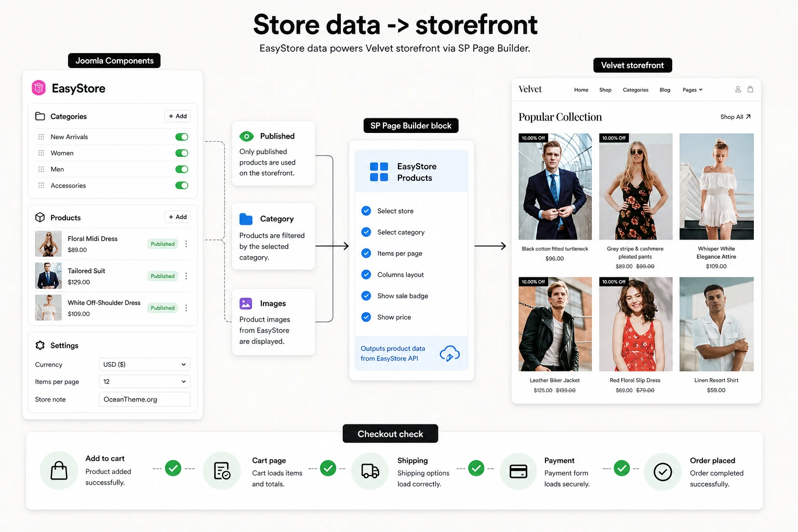
Task: Click the Add button in Products
Action: point(178,217)
